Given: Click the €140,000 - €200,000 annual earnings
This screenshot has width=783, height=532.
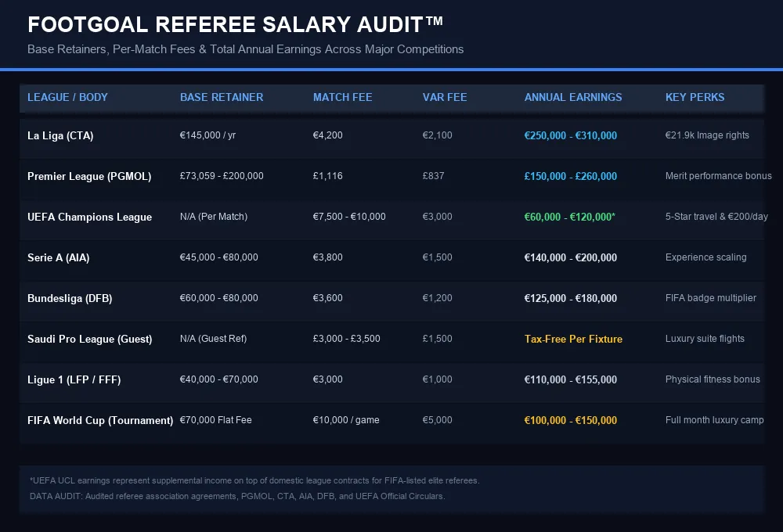Looking at the screenshot, I should tap(571, 257).
